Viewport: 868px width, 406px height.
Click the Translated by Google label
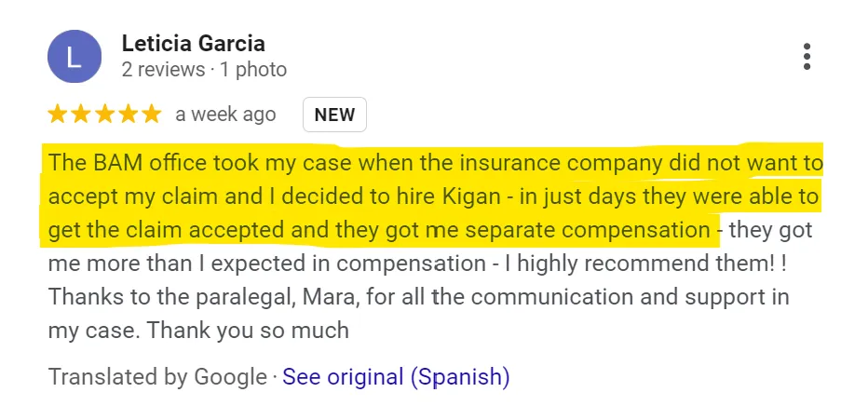[x=157, y=377]
